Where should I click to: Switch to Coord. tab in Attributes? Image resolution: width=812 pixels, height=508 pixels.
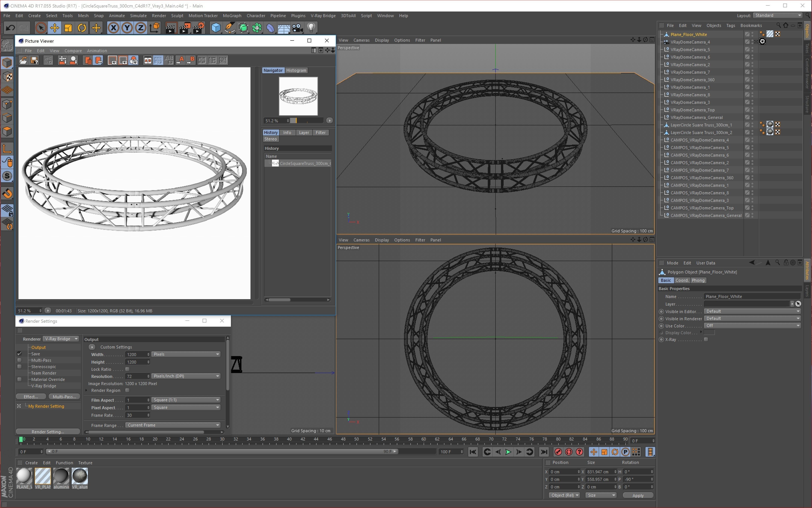(682, 280)
